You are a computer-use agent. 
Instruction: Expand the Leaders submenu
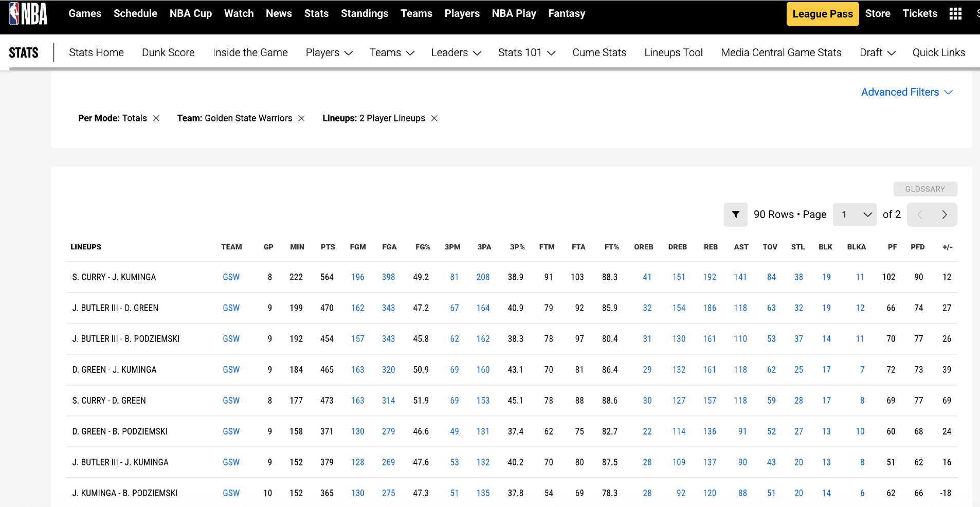[x=456, y=52]
